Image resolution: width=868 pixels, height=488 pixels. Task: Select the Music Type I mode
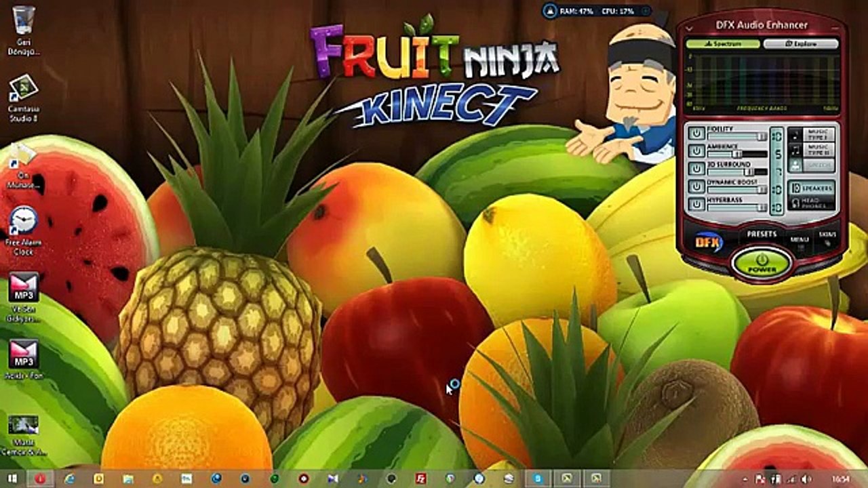(811, 134)
